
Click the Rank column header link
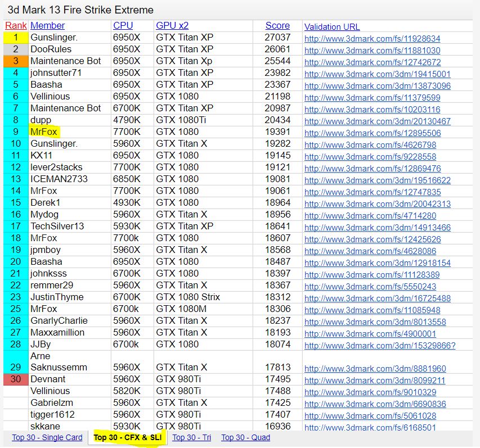pyautogui.click(x=16, y=26)
